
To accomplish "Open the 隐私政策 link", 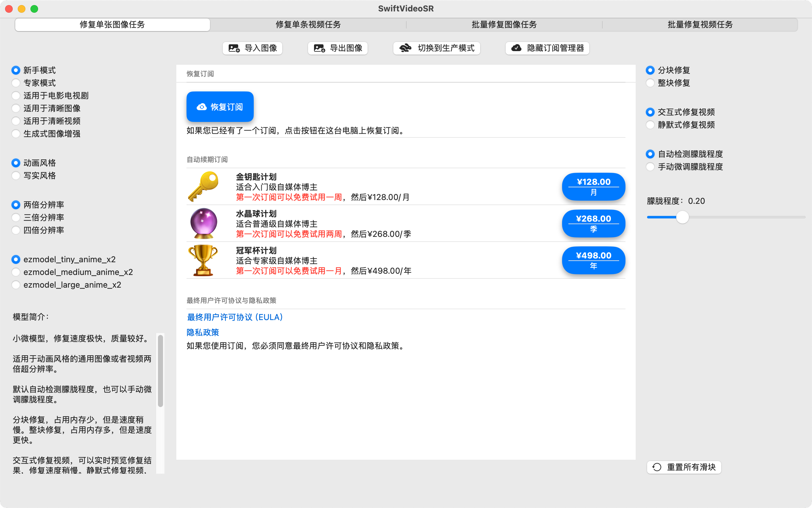I will 203,332.
